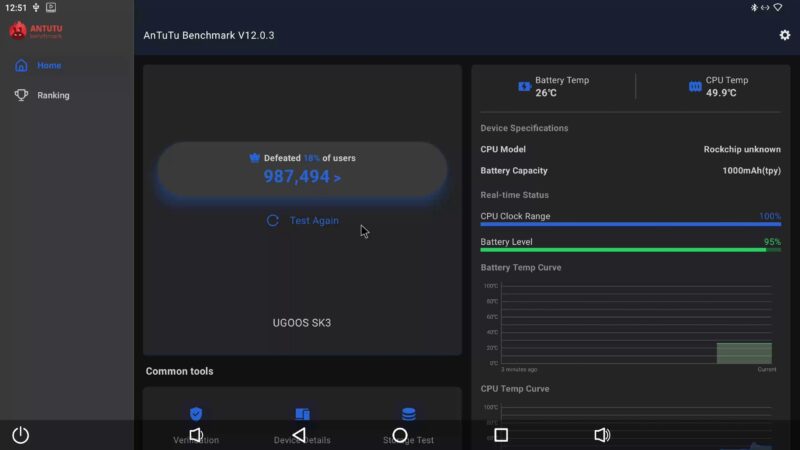Click the Battery Temp Curve chart
Image resolution: width=800 pixels, height=450 pixels.
point(630,326)
